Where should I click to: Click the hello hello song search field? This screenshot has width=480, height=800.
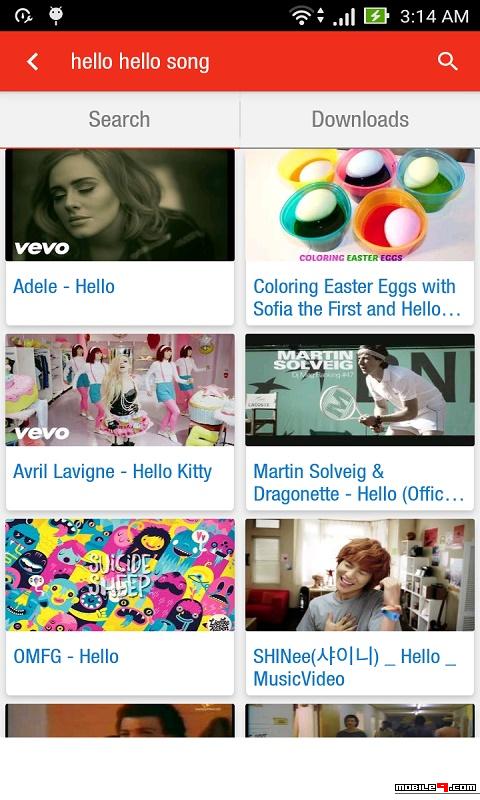[140, 62]
